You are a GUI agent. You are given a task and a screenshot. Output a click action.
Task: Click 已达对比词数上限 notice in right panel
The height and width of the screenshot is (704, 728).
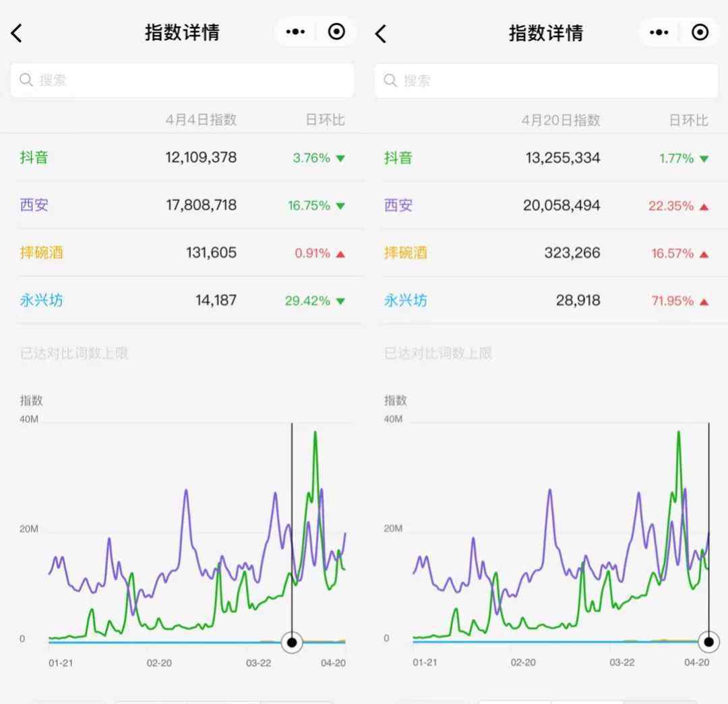pos(438,353)
